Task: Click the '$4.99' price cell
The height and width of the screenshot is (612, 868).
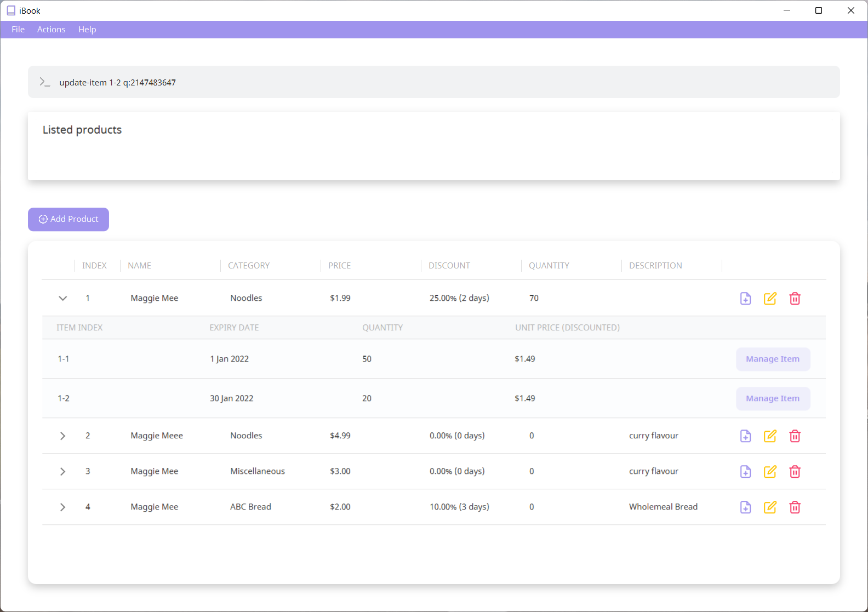Action: [x=340, y=436]
